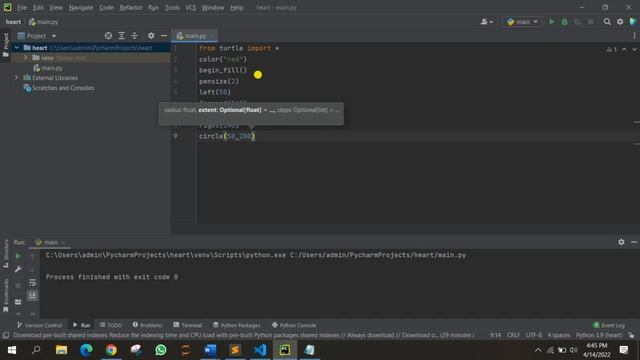
Task: Start debugging with the green bug icon
Action: [x=564, y=22]
